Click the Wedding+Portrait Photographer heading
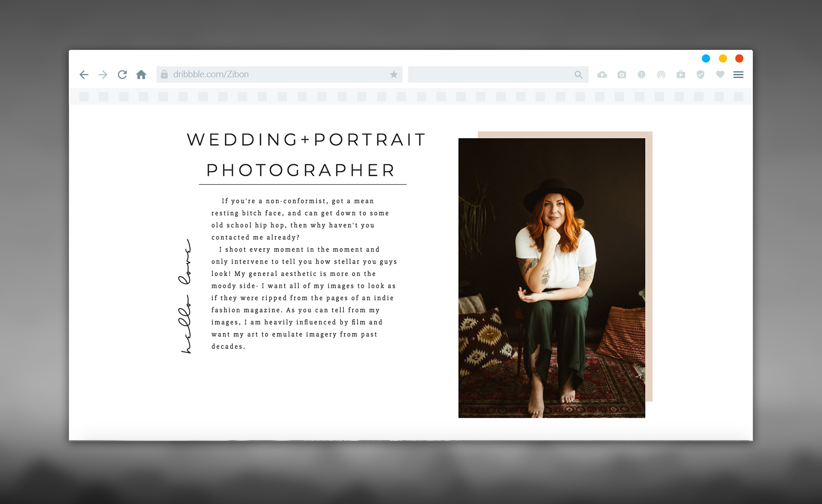The image size is (822, 504). (x=306, y=154)
